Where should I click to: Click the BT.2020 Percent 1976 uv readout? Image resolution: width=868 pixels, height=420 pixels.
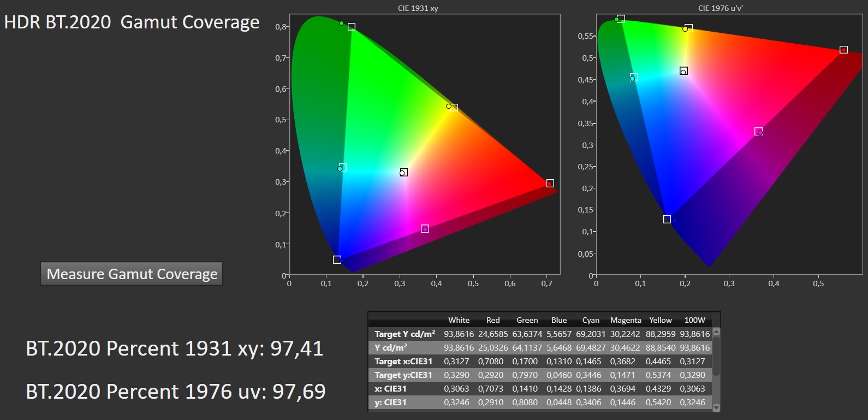[x=176, y=392]
